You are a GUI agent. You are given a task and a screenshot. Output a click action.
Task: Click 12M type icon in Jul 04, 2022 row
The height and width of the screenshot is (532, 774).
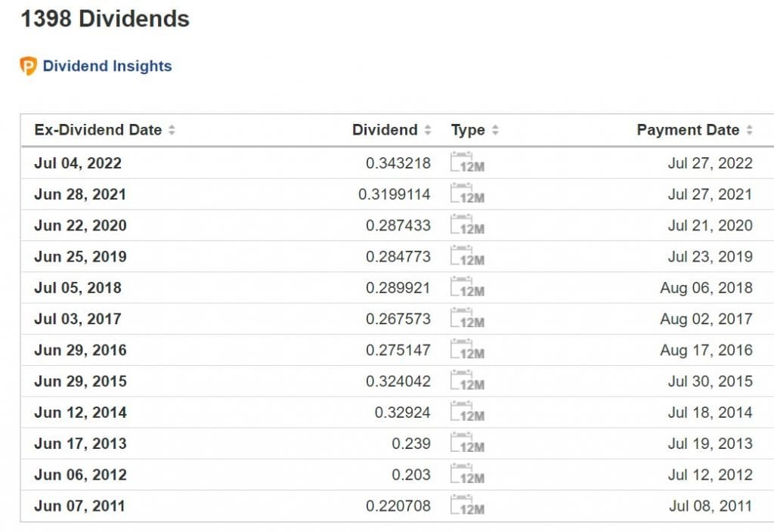point(467,163)
